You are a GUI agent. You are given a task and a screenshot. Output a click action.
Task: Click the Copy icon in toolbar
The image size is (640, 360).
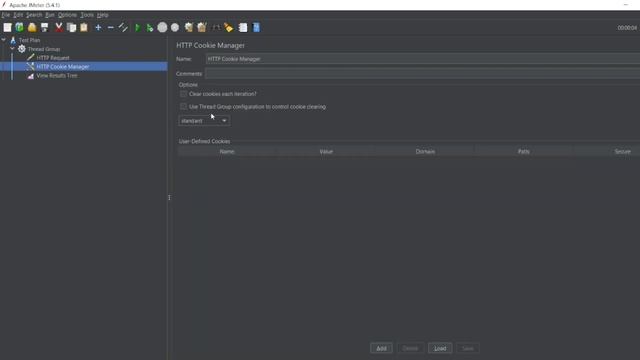(71, 27)
